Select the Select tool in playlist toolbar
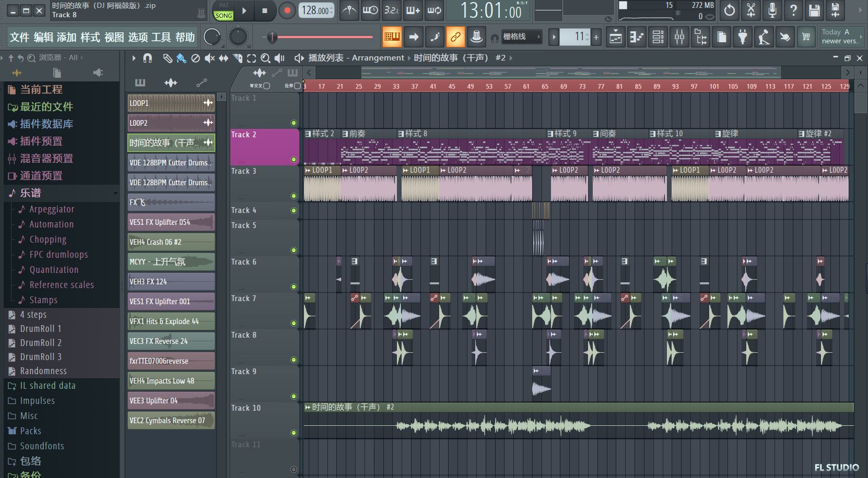 251,58
